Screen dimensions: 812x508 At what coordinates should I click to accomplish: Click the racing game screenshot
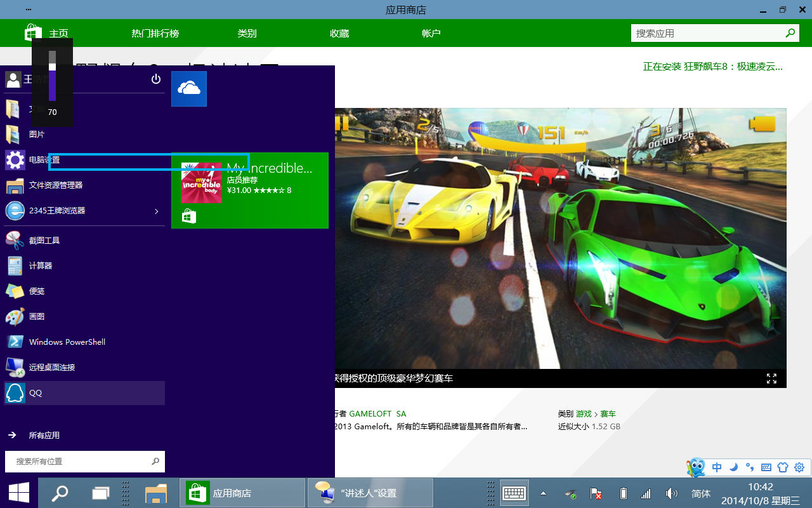561,238
